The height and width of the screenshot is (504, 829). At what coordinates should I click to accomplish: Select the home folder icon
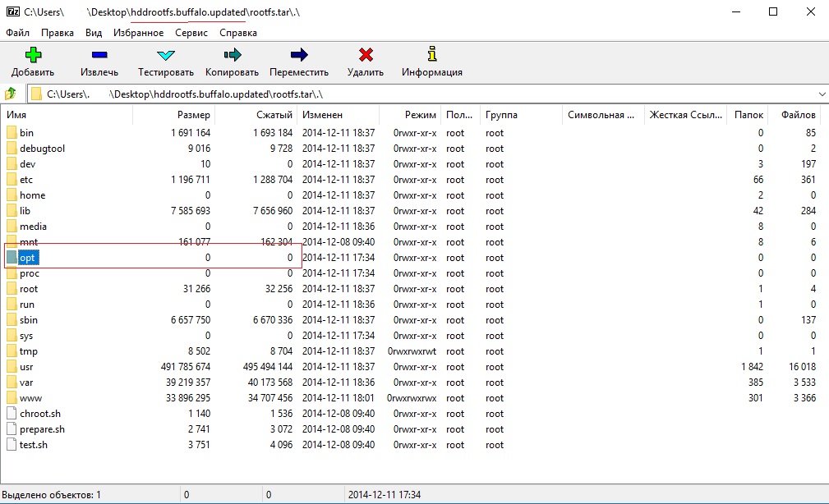[x=12, y=195]
